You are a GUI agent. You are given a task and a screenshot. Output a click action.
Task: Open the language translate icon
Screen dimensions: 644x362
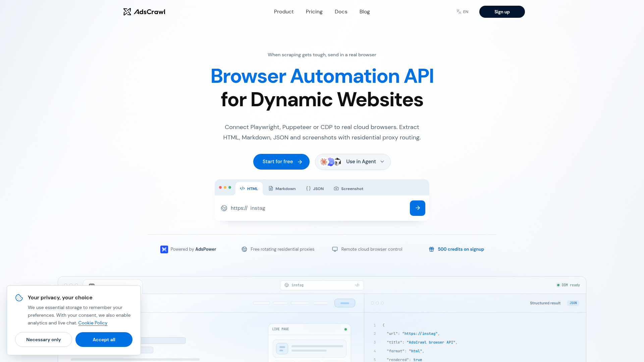pos(459,12)
